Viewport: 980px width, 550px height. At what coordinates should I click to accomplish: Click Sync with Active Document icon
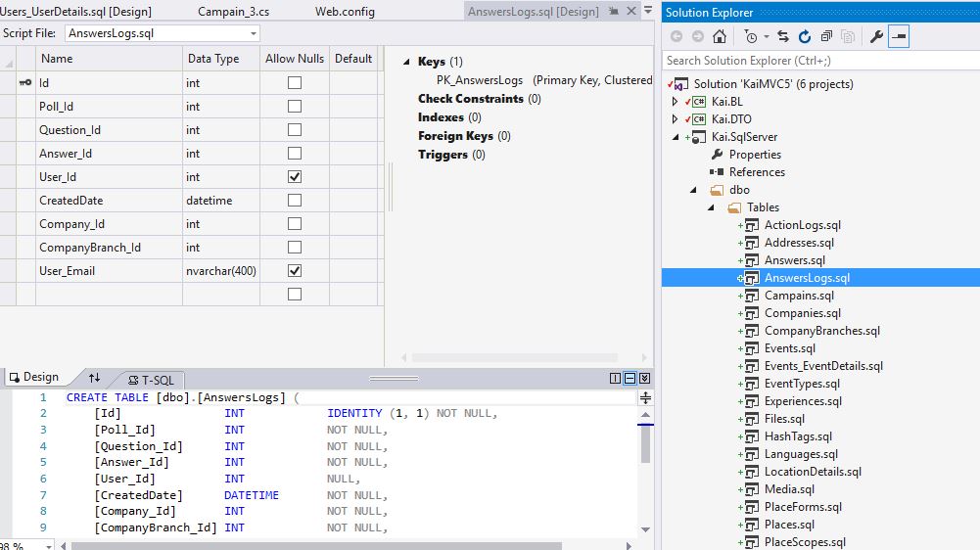tap(783, 37)
